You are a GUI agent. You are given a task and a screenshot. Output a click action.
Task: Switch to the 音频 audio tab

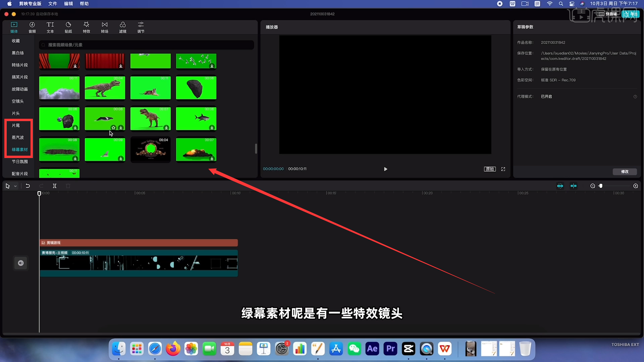coord(32,28)
